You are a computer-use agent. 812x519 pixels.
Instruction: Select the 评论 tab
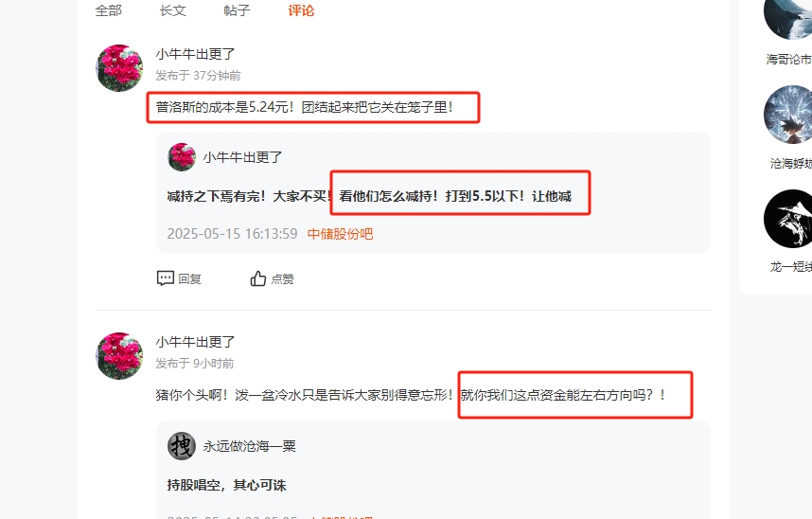click(301, 10)
